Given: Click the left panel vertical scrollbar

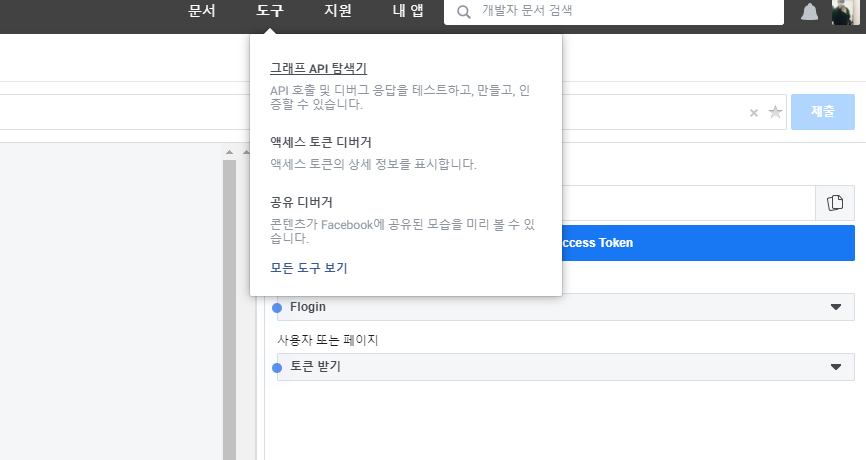Looking at the screenshot, I should [229, 309].
